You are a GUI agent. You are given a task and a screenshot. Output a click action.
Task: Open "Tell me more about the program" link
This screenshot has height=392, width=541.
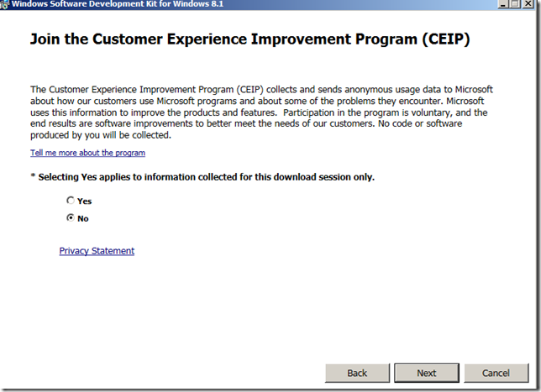point(87,153)
